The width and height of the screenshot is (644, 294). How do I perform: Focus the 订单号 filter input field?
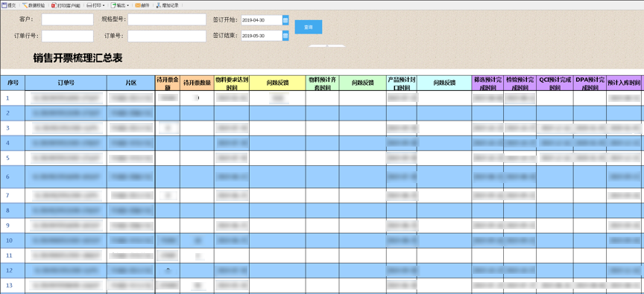167,36
